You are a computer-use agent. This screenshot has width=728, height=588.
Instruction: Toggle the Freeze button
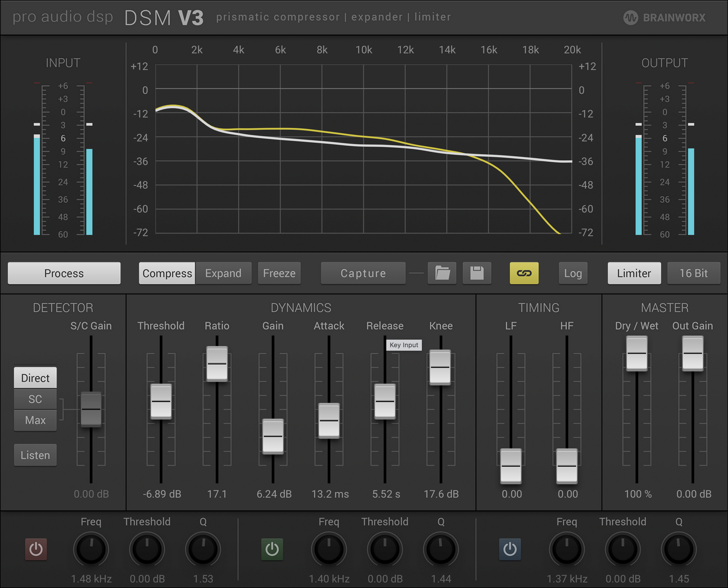(x=279, y=273)
